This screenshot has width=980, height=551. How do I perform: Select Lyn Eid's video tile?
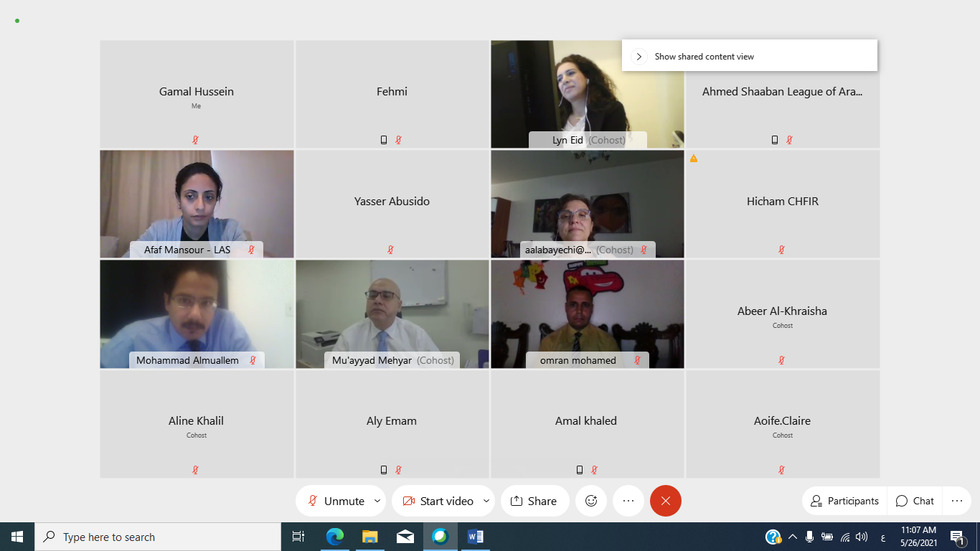click(x=588, y=94)
